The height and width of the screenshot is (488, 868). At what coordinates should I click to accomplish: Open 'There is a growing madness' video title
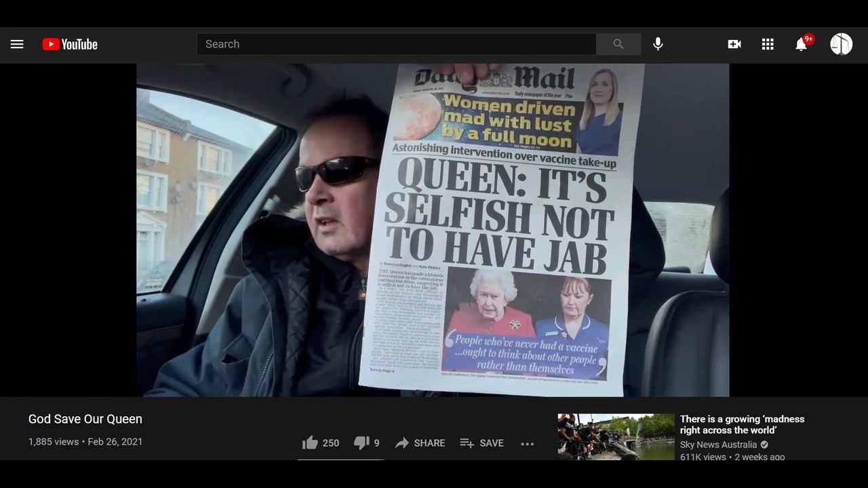pyautogui.click(x=742, y=424)
